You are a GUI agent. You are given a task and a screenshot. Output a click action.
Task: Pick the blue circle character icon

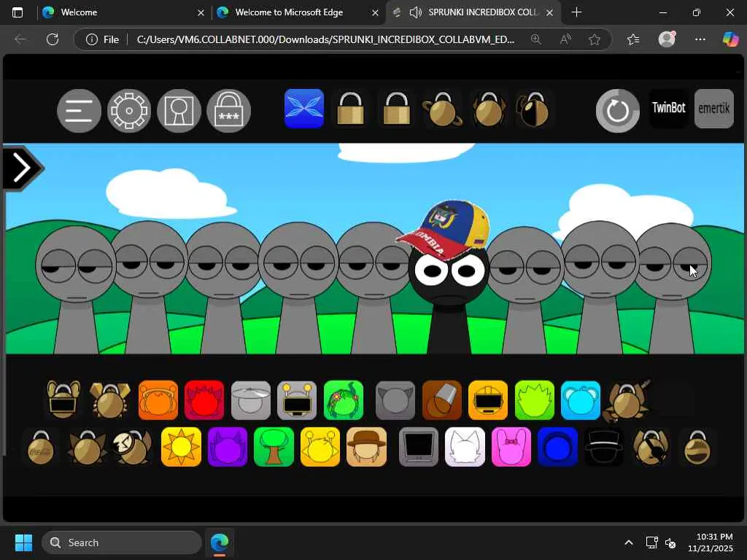[x=557, y=447]
